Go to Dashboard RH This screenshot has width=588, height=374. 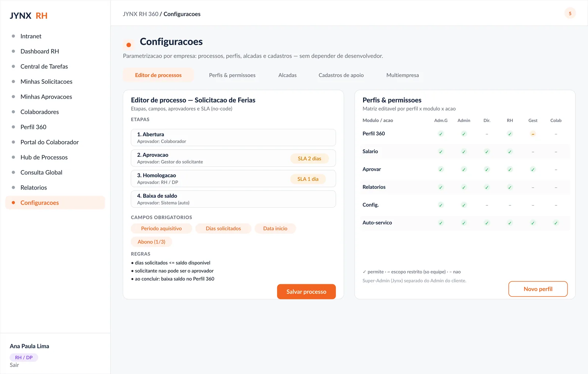(55, 51)
